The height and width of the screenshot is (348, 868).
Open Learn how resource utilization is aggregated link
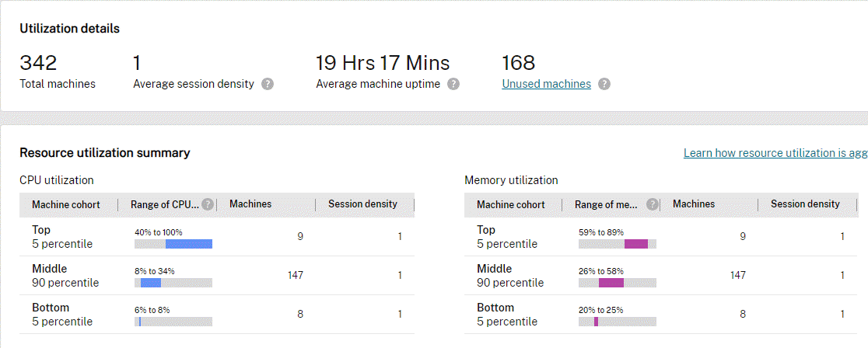point(775,153)
